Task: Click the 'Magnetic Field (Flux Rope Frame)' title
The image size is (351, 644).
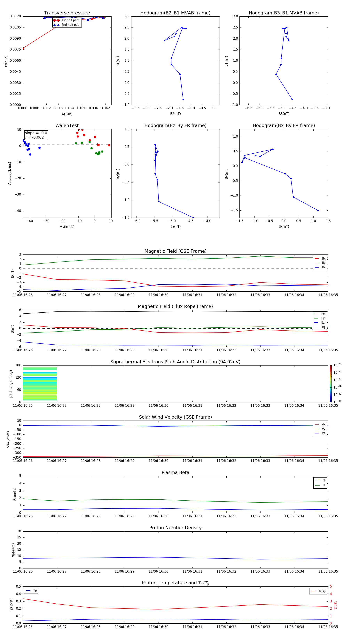Action: coord(175,307)
